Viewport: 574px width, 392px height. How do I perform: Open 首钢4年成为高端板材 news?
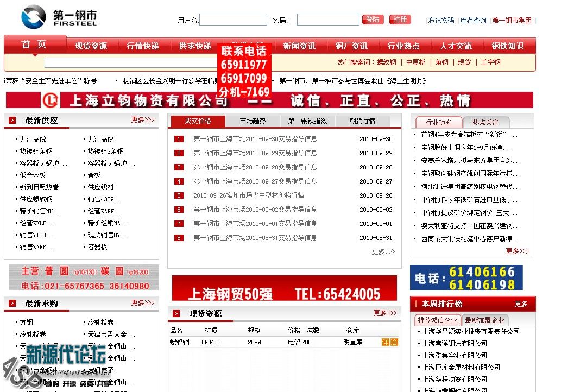point(469,135)
